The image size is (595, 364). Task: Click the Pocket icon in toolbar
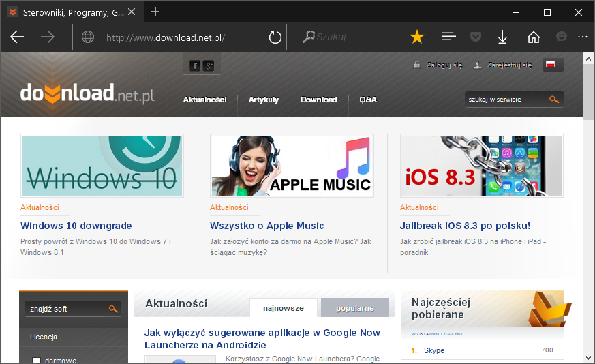pyautogui.click(x=476, y=37)
